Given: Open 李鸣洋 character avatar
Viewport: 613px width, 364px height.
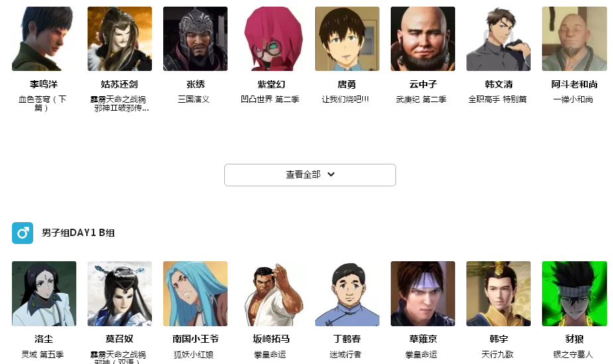Looking at the screenshot, I should pos(44,38).
